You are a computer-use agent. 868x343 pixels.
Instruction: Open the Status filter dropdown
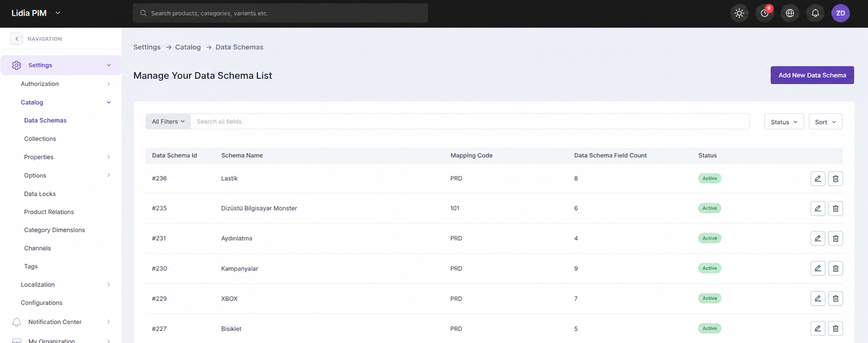click(784, 122)
